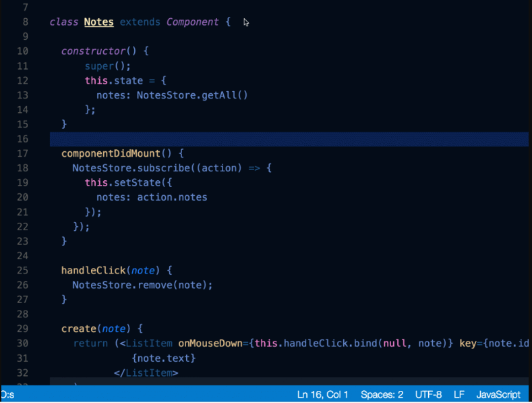Click line number 8 in the gutter
The width and height of the screenshot is (532, 403).
pos(26,22)
